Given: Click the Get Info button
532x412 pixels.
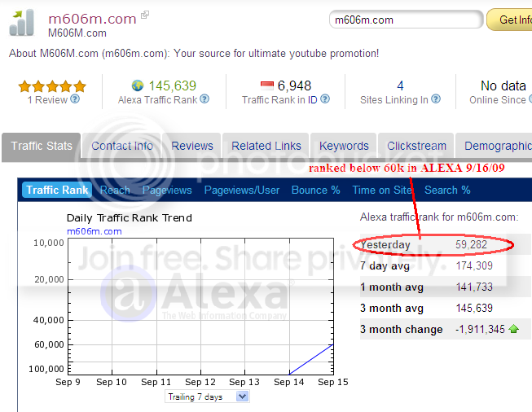Looking at the screenshot, I should [509, 20].
